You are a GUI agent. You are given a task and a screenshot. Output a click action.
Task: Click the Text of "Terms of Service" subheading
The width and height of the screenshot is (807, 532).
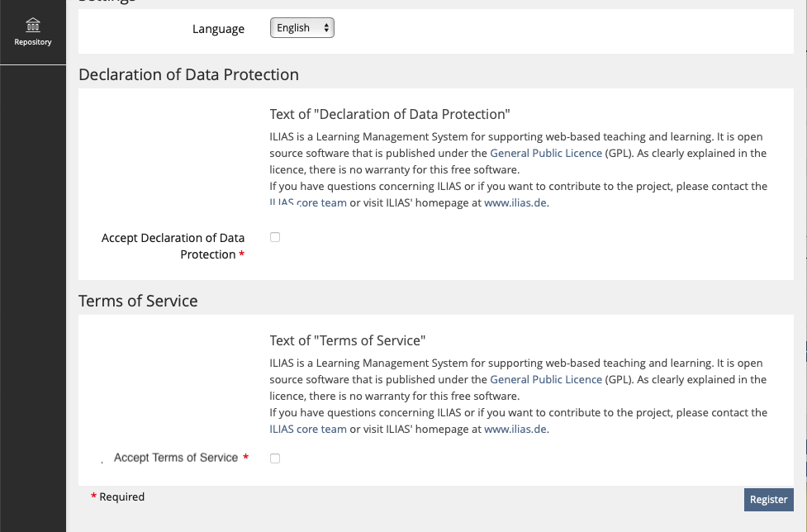[x=348, y=340]
